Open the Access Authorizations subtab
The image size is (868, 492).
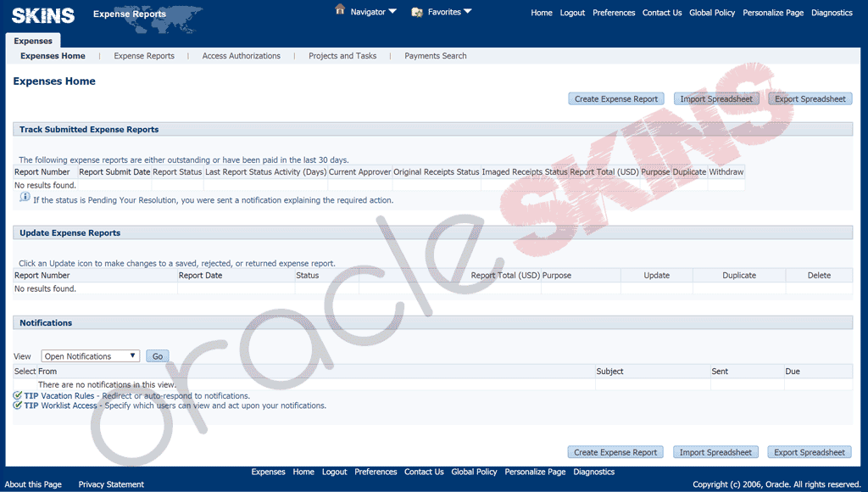coord(241,56)
